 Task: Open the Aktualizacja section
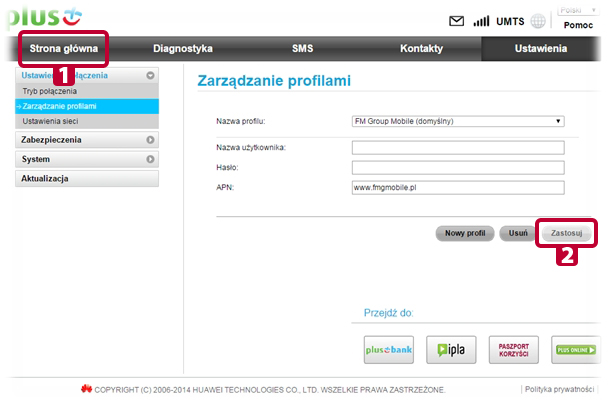pyautogui.click(x=87, y=179)
